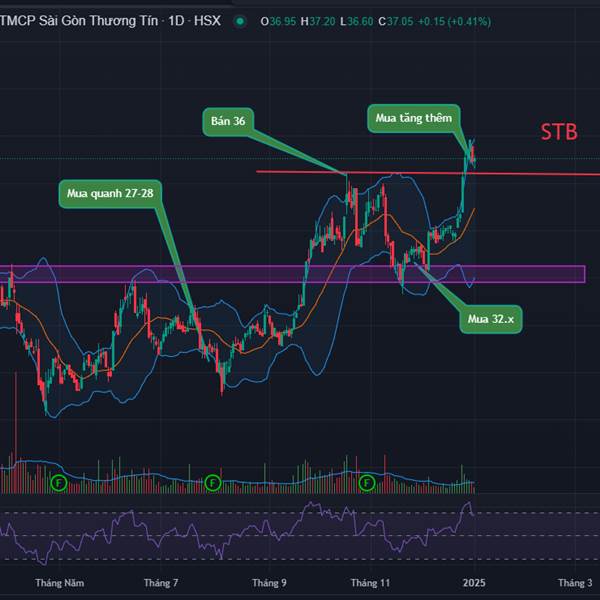Click the 'Tháng Năm' time axis label
The image size is (600, 600).
60,583
